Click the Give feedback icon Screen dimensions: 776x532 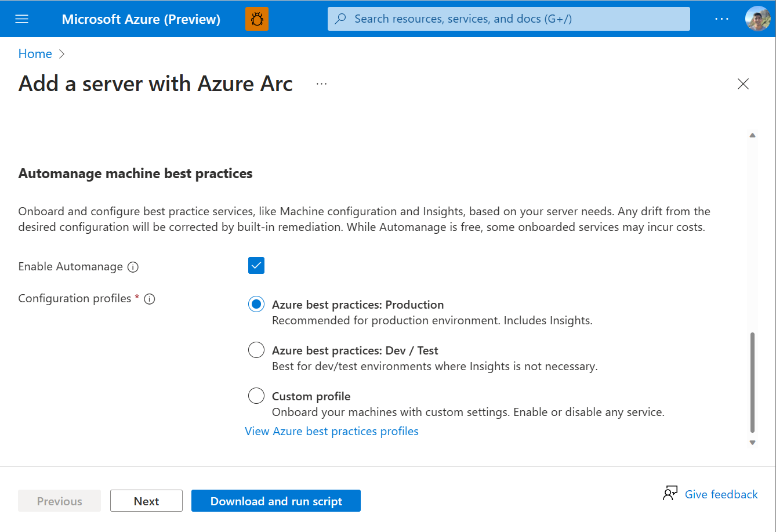[670, 494]
